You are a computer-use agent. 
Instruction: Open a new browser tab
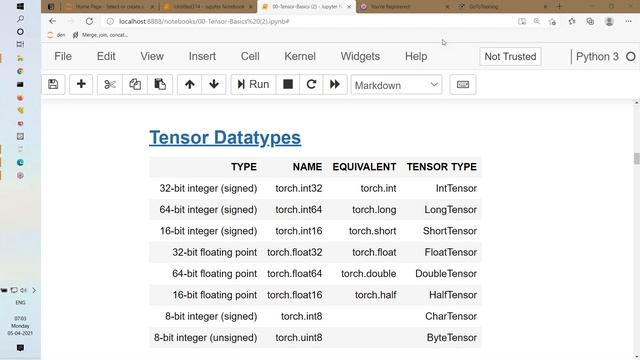(560, 7)
